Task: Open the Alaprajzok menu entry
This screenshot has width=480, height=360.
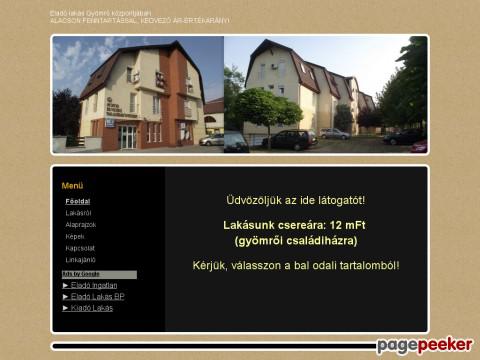Action: (x=81, y=225)
